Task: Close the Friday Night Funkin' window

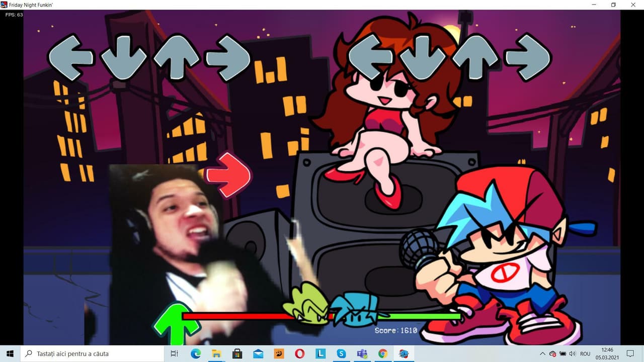Action: [632, 5]
